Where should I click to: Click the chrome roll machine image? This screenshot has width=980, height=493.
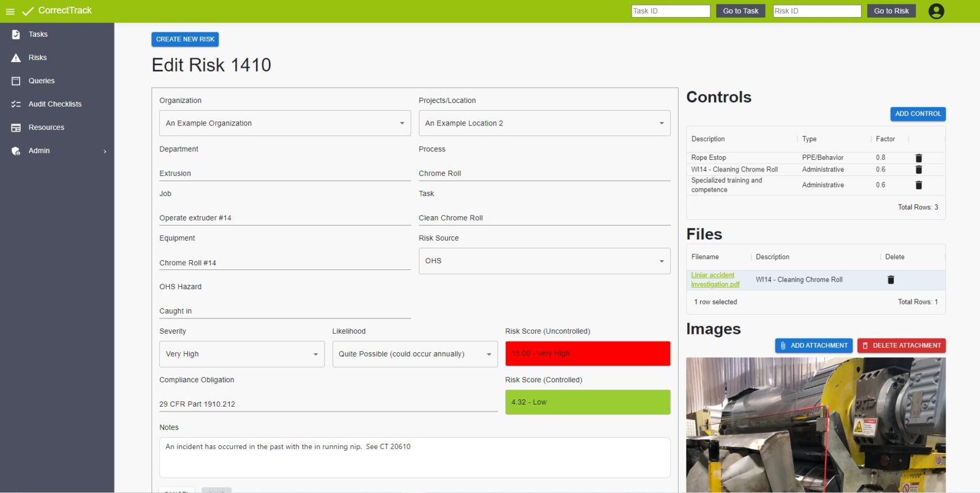click(816, 425)
